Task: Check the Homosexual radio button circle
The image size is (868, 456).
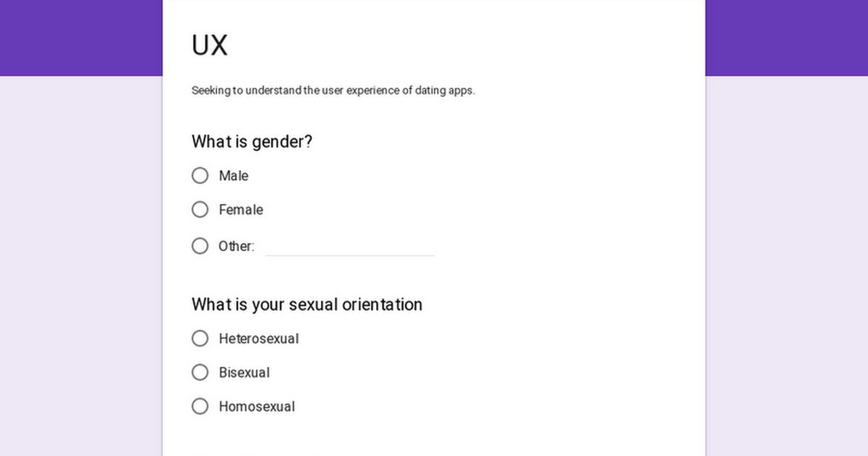Action: point(200,407)
